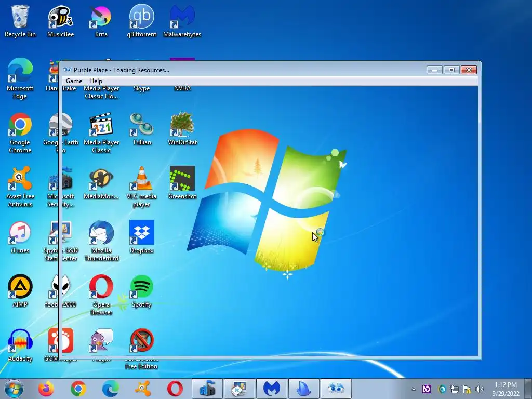Switch to the blue shark fin taskbar window
532x399 pixels.
303,389
